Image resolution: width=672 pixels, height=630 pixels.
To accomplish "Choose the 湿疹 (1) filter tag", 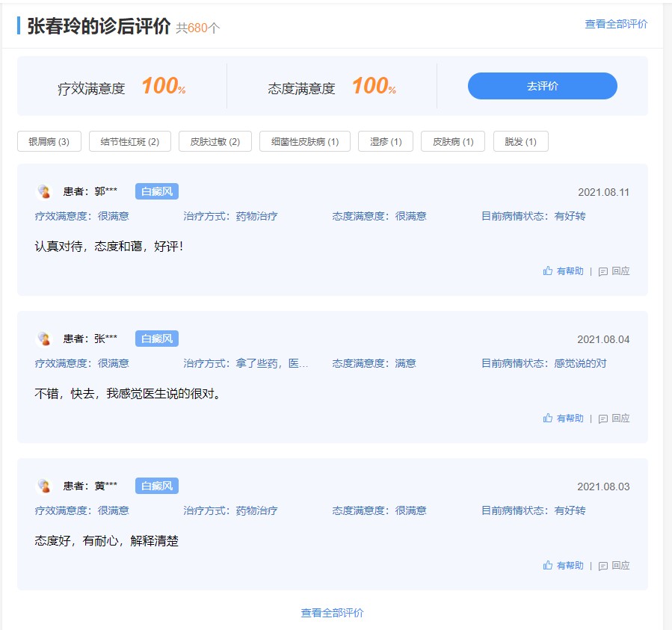I will pyautogui.click(x=386, y=141).
